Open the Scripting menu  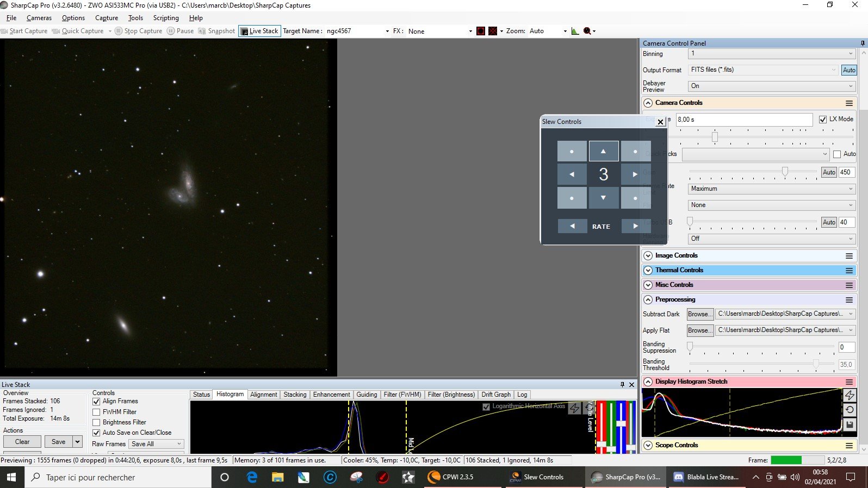166,18
